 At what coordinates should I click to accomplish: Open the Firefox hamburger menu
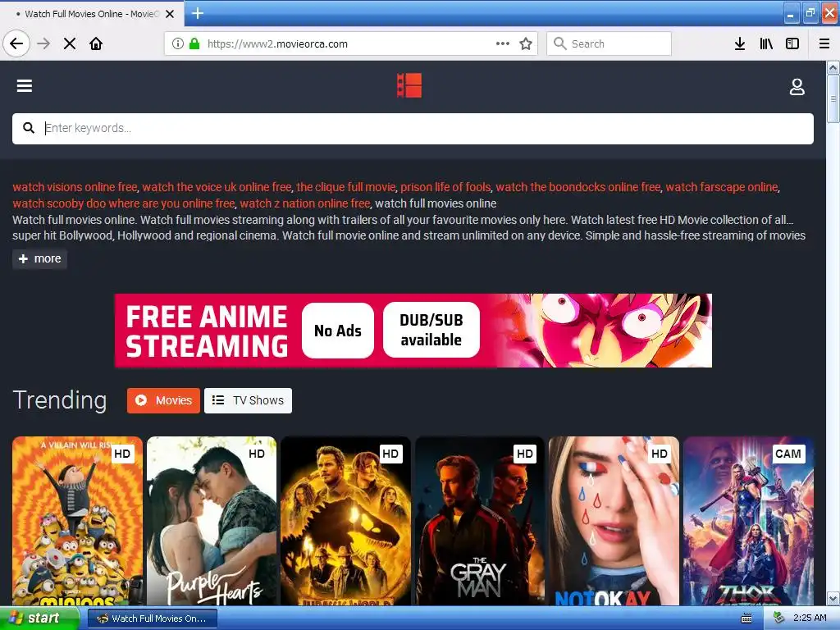[x=824, y=43]
